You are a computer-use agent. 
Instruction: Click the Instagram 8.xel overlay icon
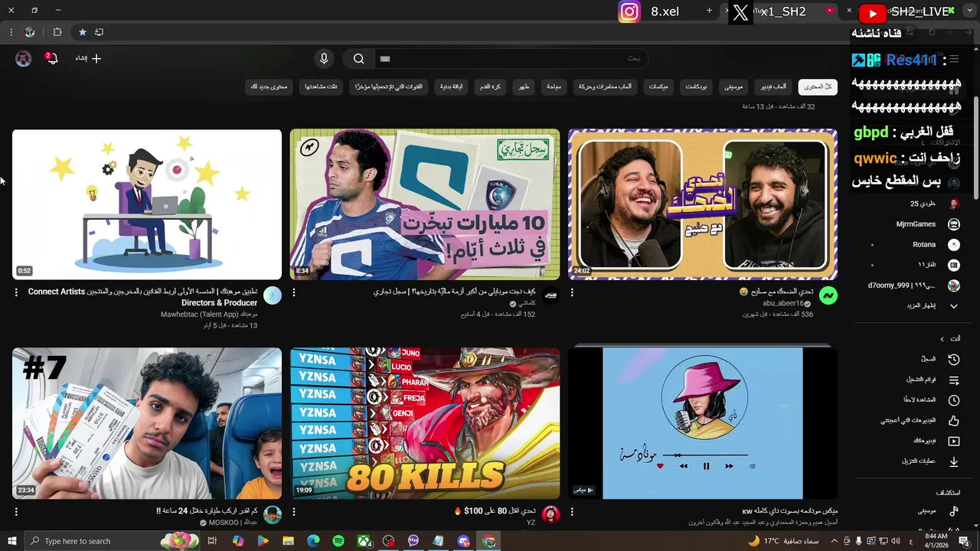click(629, 12)
